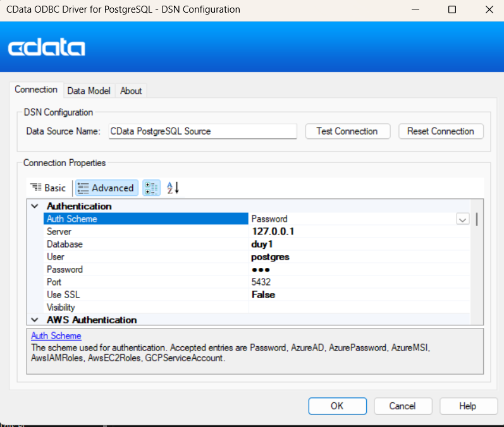Viewport: 504px width, 427px height.
Task: Select the Visibility property label
Action: (x=61, y=308)
